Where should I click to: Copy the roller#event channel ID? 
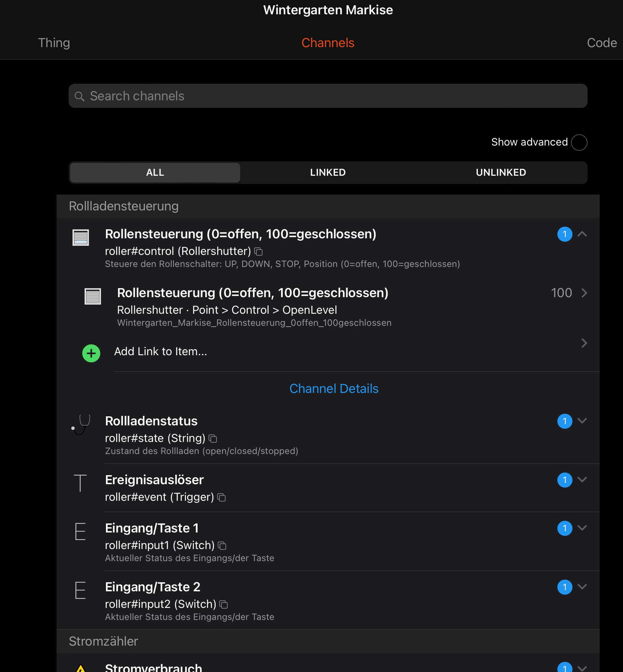pyautogui.click(x=222, y=497)
